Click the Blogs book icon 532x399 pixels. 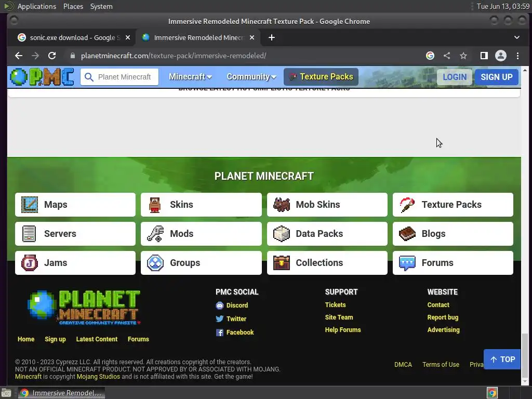407,234
